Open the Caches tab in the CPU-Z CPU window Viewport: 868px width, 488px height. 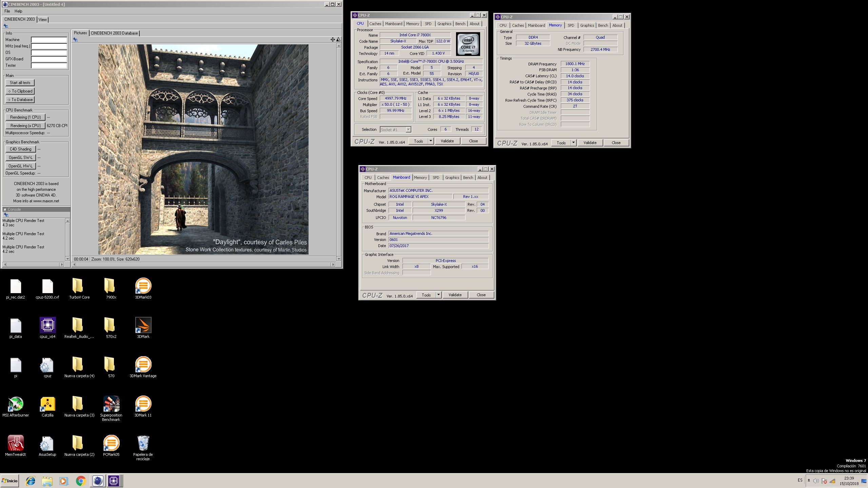pos(375,24)
